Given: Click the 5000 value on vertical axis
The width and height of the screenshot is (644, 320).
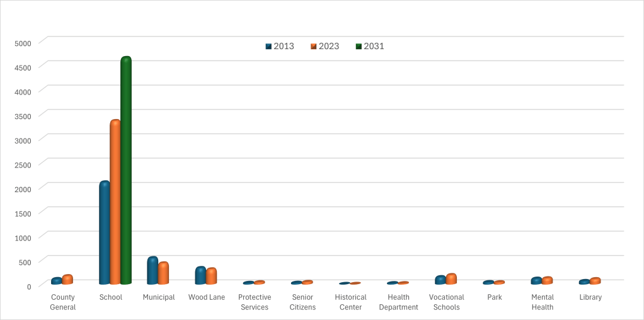Looking at the screenshot, I should pyautogui.click(x=23, y=43).
